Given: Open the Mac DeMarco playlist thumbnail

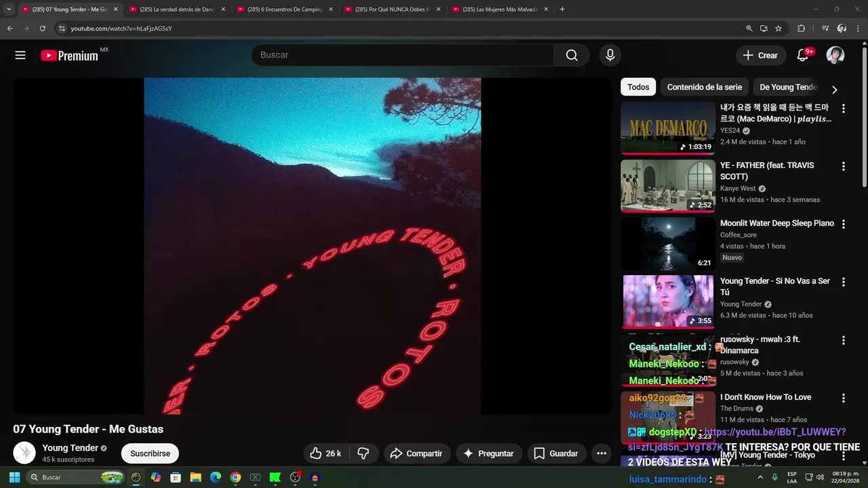Looking at the screenshot, I should (x=668, y=128).
